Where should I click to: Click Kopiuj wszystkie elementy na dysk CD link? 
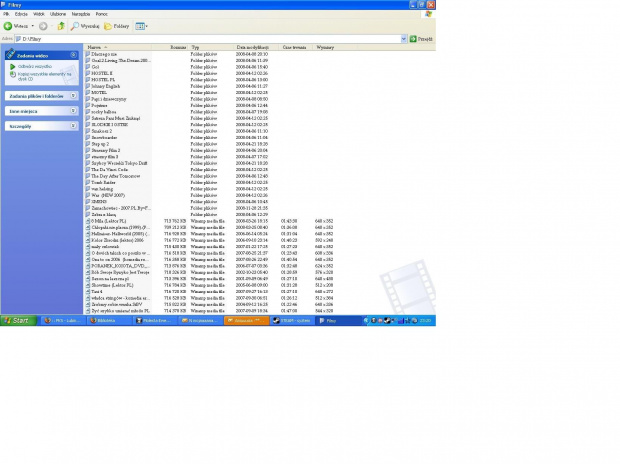pyautogui.click(x=44, y=76)
